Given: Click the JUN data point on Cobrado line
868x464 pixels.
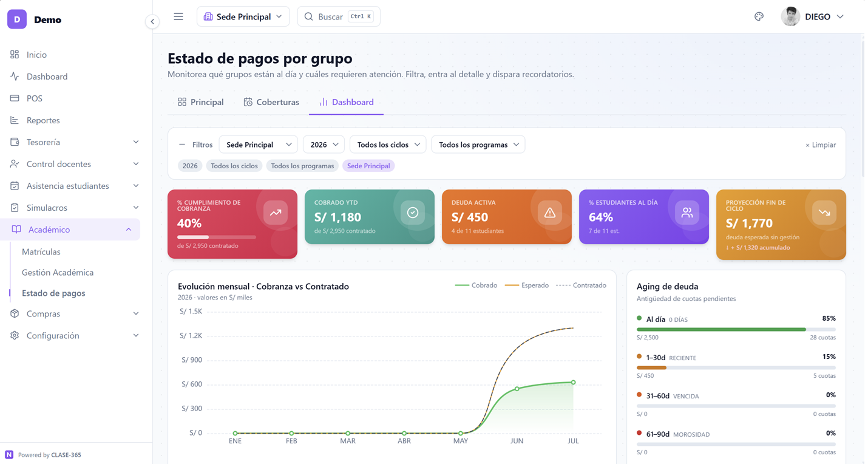Looking at the screenshot, I should point(517,389).
